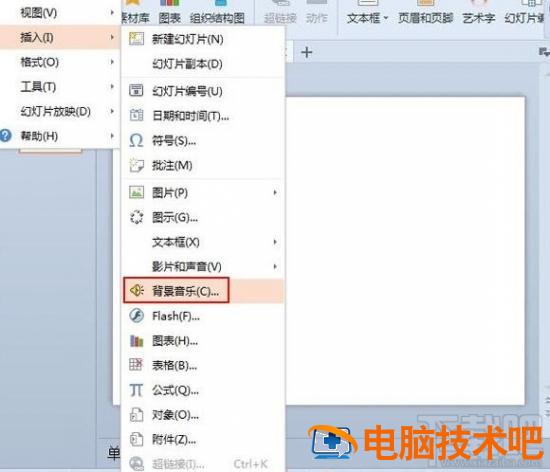Expand the 图片(P) submenu arrow
Screen dimensions: 550x472
point(275,193)
